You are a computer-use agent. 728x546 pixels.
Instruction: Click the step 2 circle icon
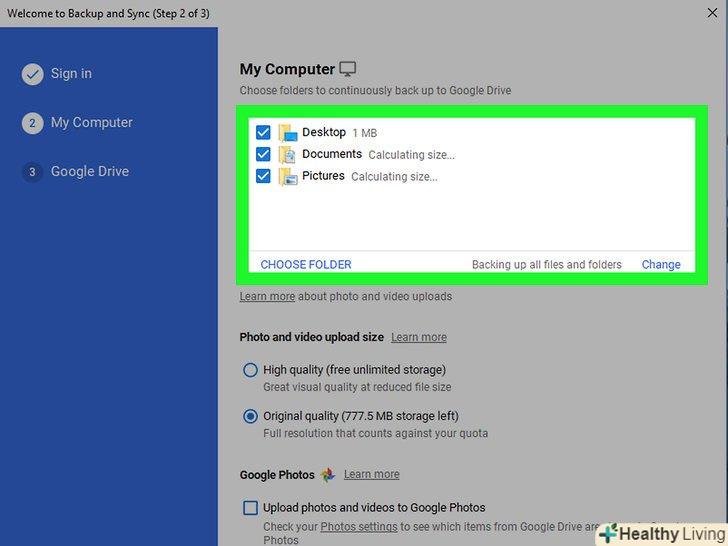tap(32, 123)
